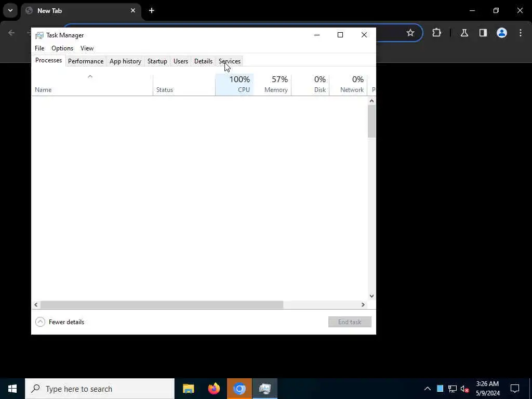Viewport: 532px width, 399px height.
Task: Minimize the Task Manager window
Action: 317,35
